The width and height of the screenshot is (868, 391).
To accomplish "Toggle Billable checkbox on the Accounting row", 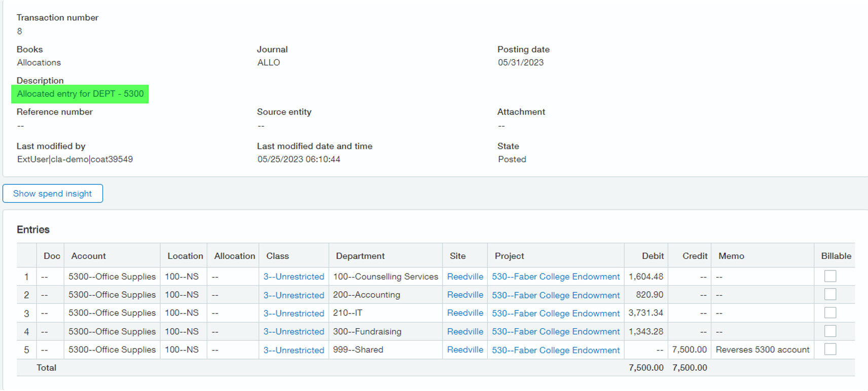I will (x=830, y=294).
